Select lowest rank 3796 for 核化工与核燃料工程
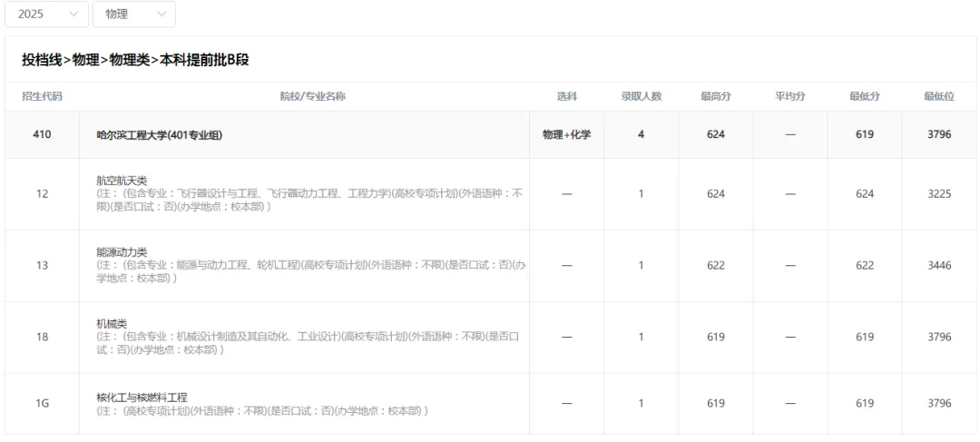Image resolution: width=980 pixels, height=442 pixels. tap(939, 403)
